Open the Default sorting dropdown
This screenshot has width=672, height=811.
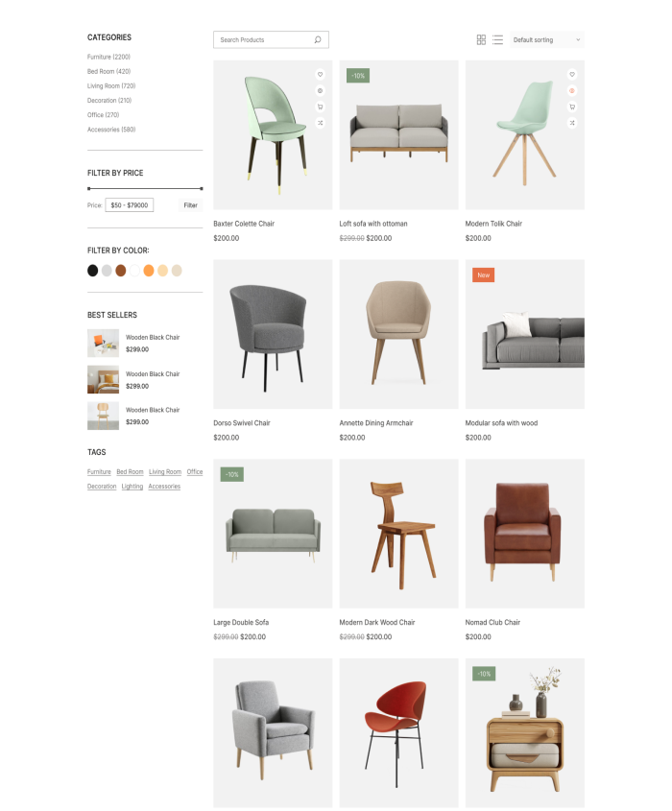(x=547, y=39)
